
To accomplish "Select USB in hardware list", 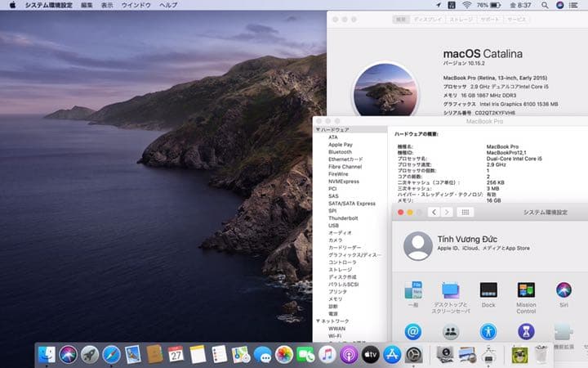I will tap(333, 226).
